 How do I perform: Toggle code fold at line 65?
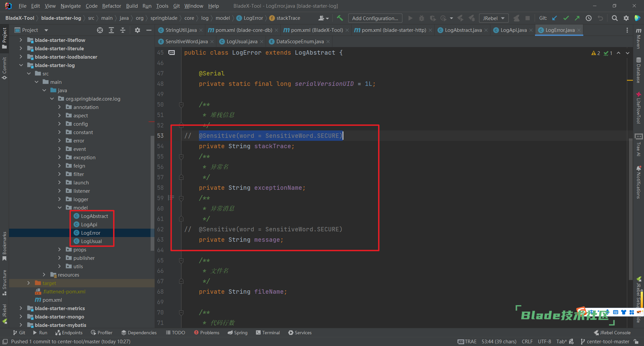pyautogui.click(x=181, y=261)
